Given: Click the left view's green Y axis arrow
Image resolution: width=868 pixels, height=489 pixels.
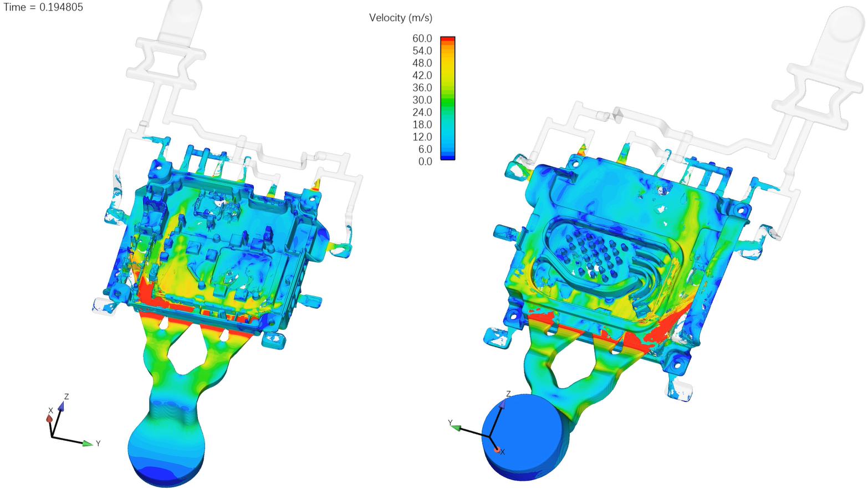Looking at the screenshot, I should coord(87,443).
